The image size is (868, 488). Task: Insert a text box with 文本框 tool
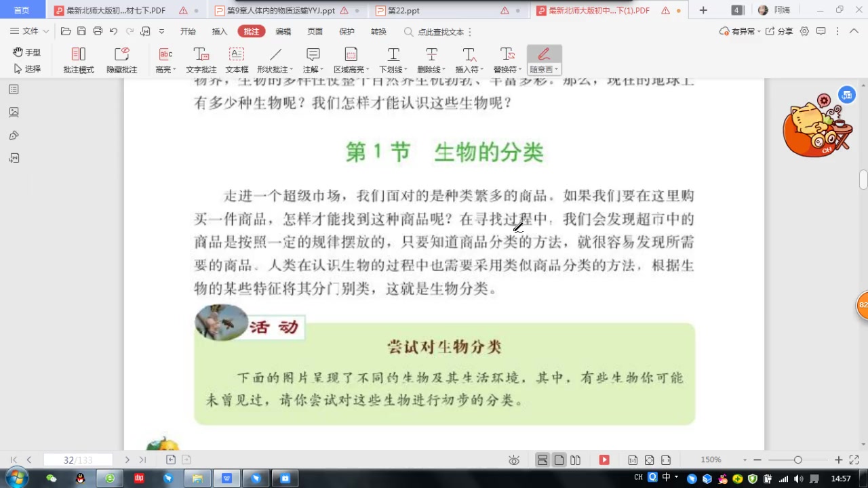[236, 60]
